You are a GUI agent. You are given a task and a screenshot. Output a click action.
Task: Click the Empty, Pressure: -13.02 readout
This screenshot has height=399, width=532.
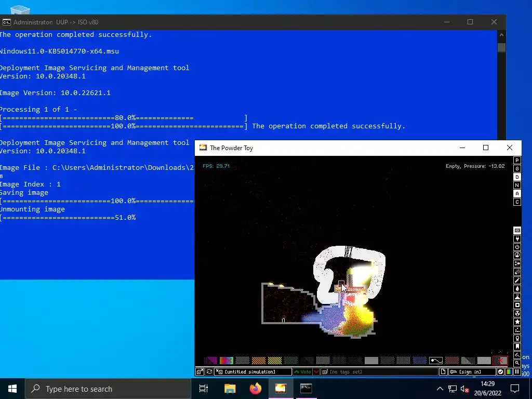tap(475, 166)
